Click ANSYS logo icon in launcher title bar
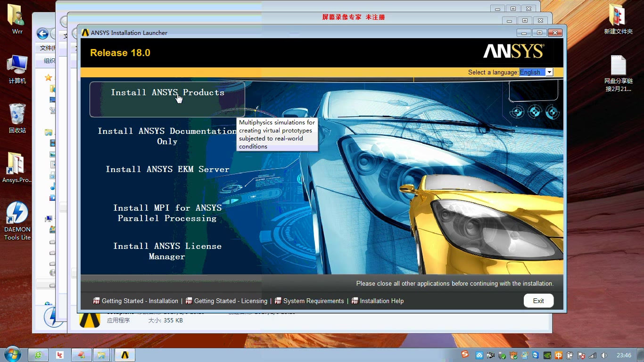The width and height of the screenshot is (644, 362). point(85,33)
